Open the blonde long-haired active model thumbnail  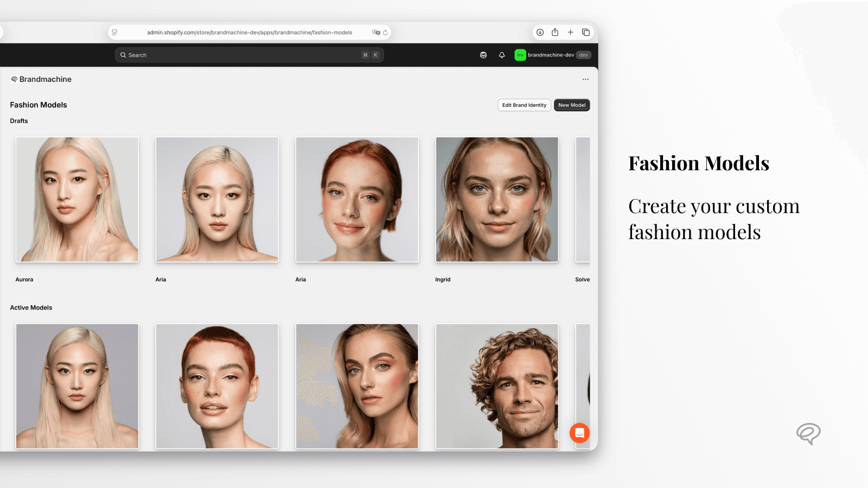(x=77, y=386)
